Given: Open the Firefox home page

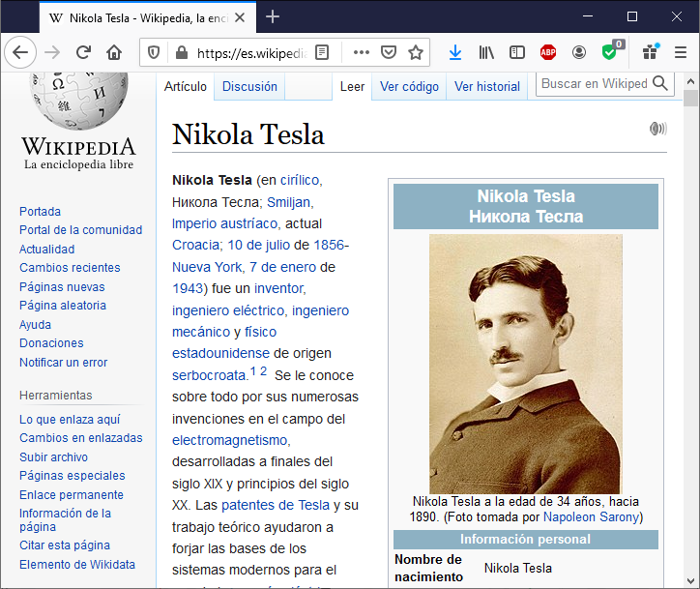Looking at the screenshot, I should coord(114,52).
